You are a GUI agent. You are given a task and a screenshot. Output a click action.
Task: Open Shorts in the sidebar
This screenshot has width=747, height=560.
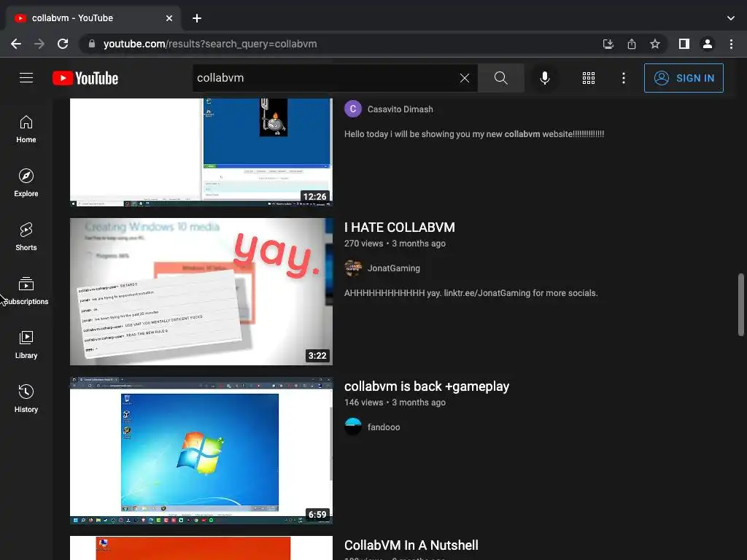point(26,237)
